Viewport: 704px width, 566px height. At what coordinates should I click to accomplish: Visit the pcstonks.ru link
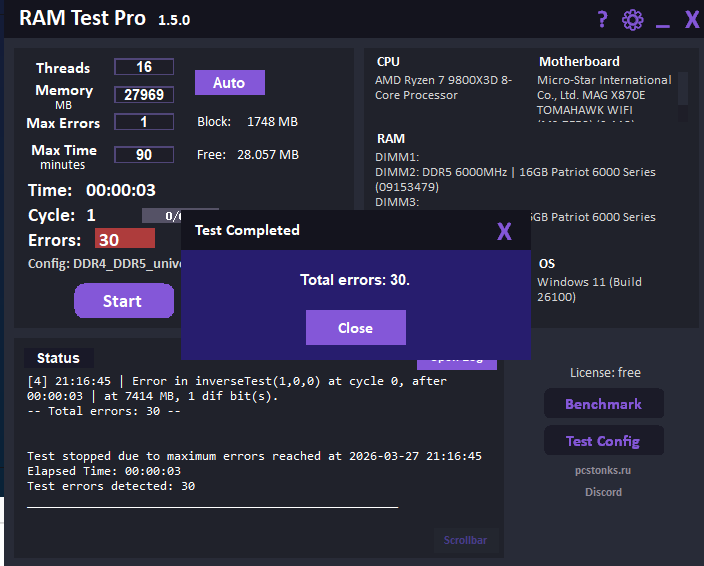click(x=603, y=470)
